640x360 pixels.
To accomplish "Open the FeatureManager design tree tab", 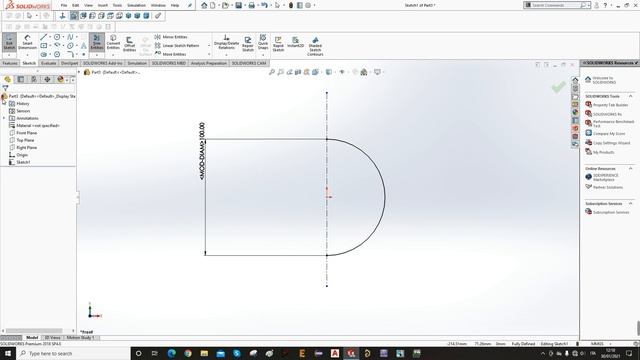I will (x=7, y=79).
